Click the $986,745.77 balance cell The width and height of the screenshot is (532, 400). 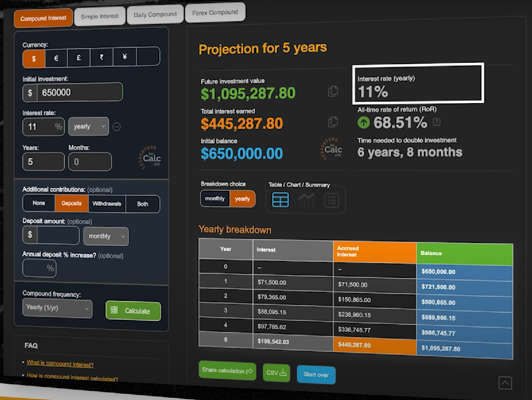coord(465,333)
